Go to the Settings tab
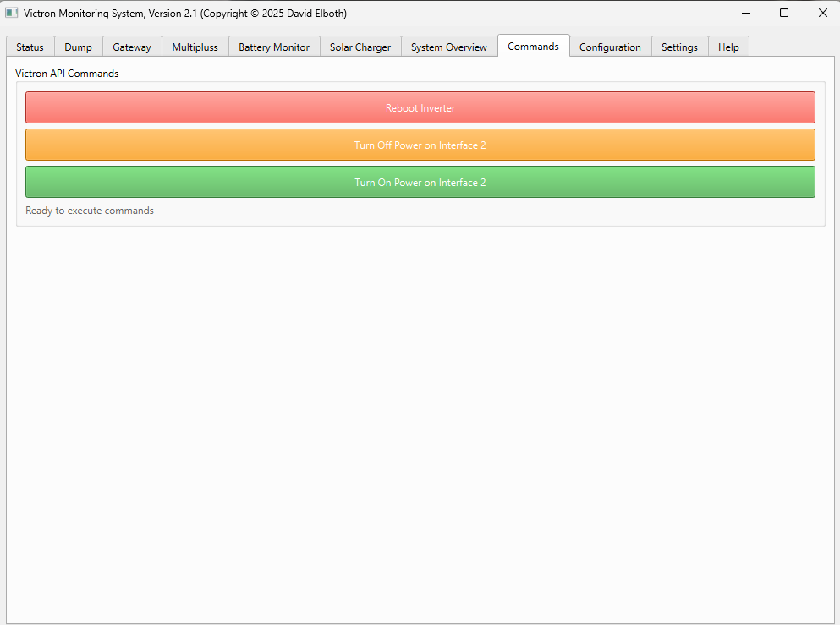Image resolution: width=840 pixels, height=625 pixels. [x=679, y=47]
